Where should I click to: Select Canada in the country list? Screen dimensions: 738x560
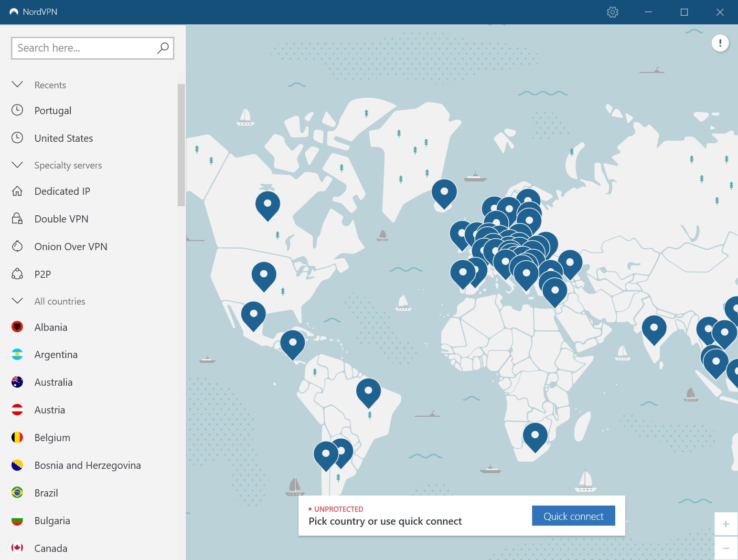click(51, 549)
